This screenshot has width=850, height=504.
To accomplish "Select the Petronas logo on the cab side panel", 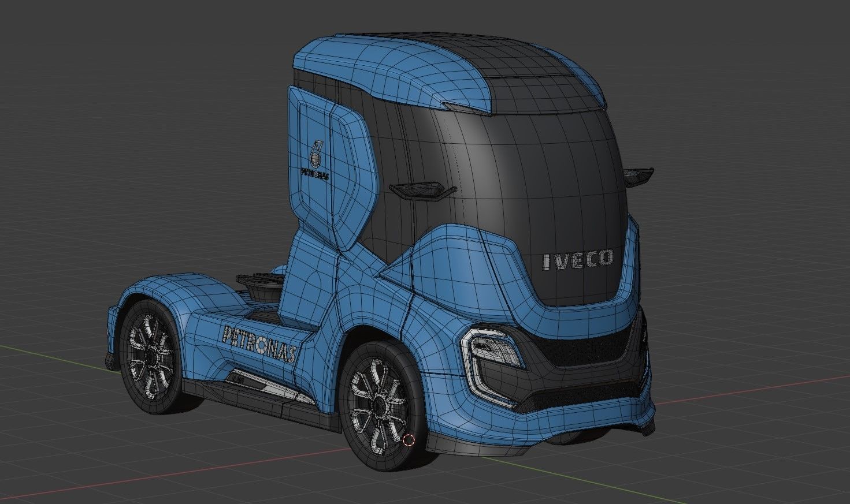I will pyautogui.click(x=316, y=160).
